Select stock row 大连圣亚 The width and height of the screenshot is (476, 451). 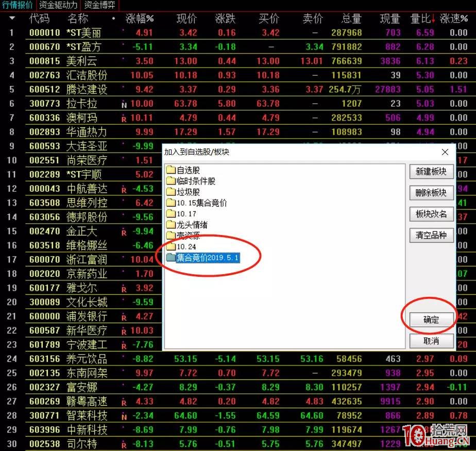tap(81, 146)
